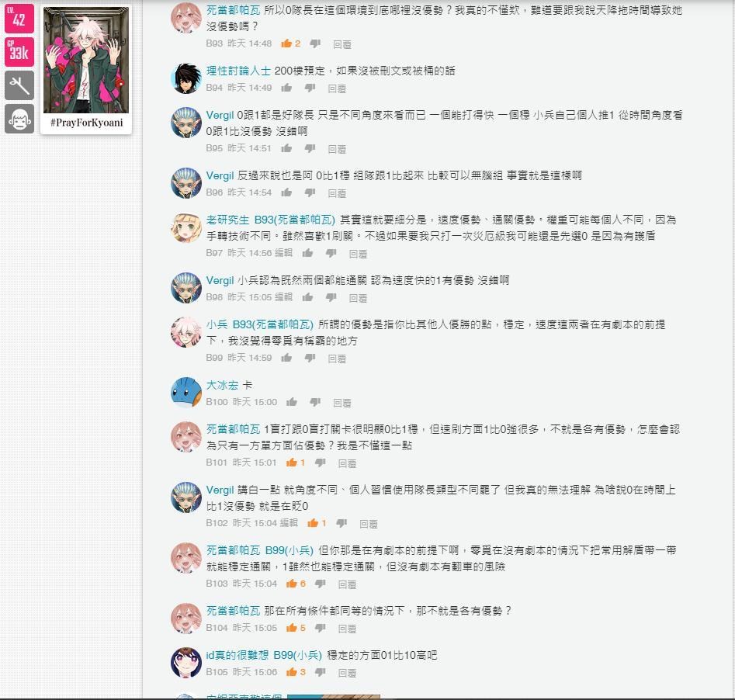Reply to comment B95 via 回覆

(337, 149)
